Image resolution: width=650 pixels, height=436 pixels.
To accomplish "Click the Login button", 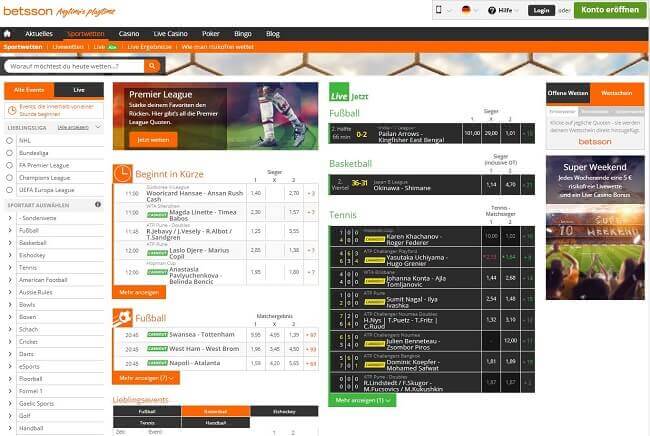I will tap(541, 10).
